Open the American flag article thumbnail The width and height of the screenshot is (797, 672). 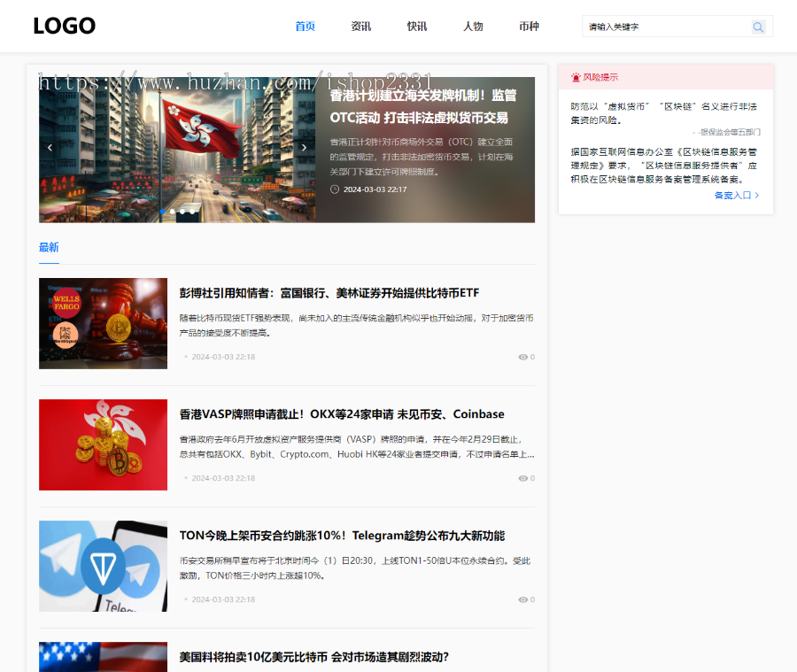[x=104, y=657]
